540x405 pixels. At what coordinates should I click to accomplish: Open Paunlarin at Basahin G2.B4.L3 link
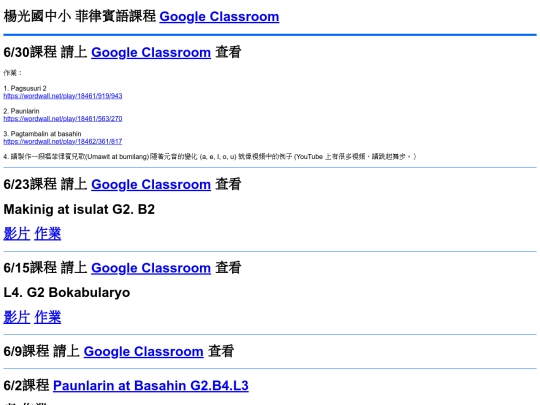151,385
